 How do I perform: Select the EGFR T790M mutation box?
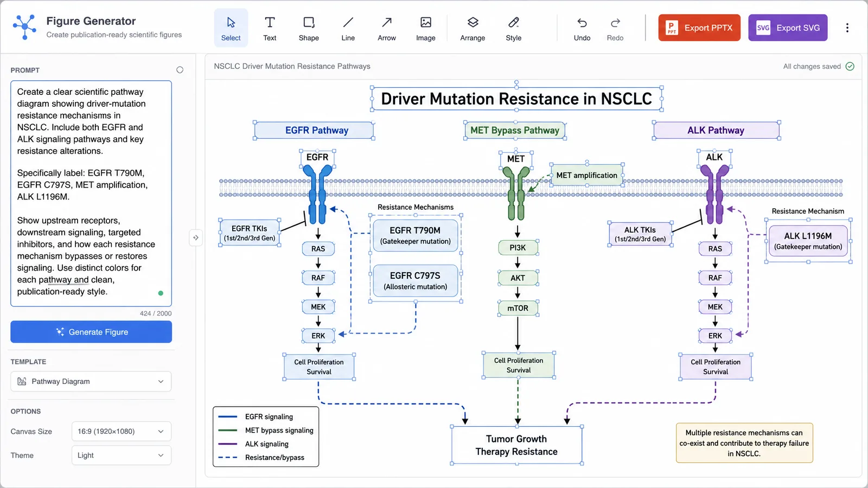(x=416, y=235)
